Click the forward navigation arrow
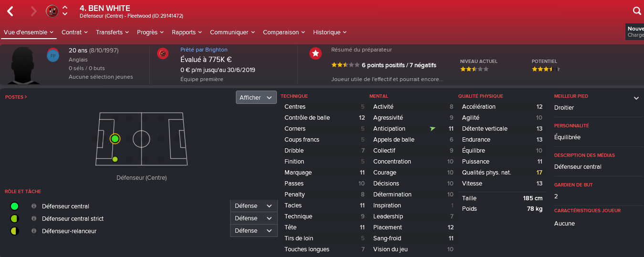The height and width of the screenshot is (257, 644). [33, 11]
